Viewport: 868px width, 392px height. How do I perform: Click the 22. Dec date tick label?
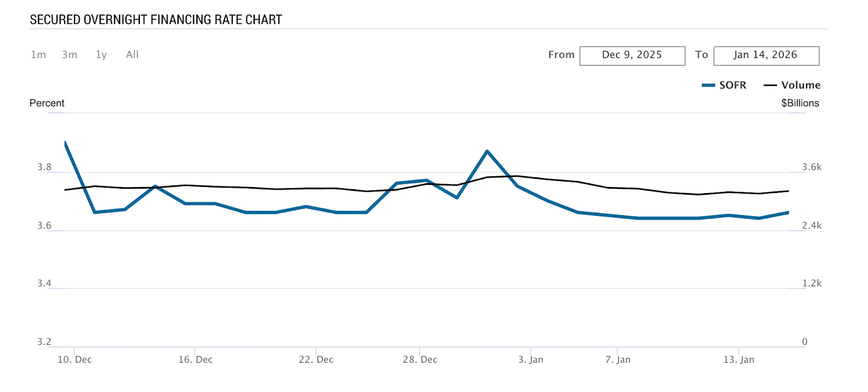(x=316, y=359)
